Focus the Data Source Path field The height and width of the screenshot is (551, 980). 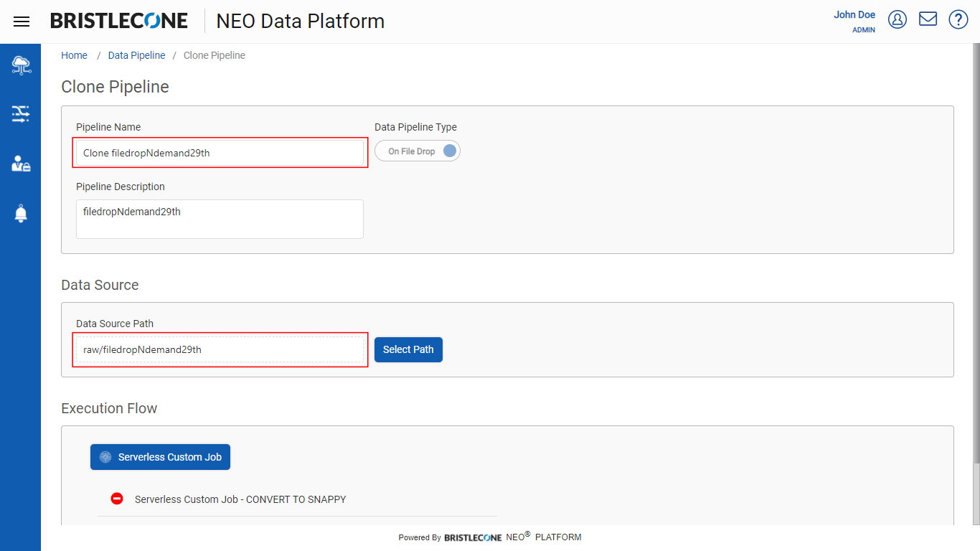(220, 349)
